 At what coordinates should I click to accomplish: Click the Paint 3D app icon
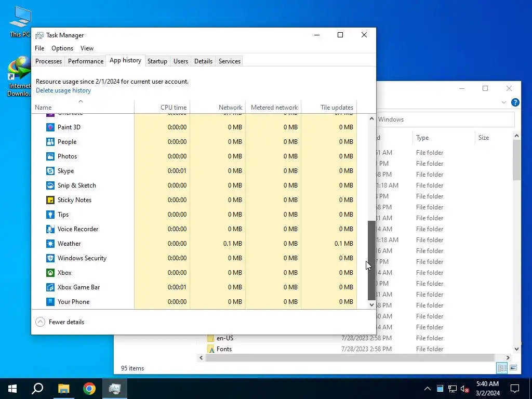pyautogui.click(x=50, y=127)
